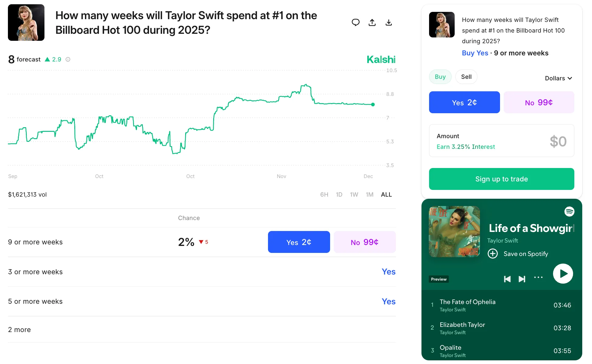This screenshot has height=364, width=592.
Task: Select the Buy option in the trade panel
Action: pos(440,77)
